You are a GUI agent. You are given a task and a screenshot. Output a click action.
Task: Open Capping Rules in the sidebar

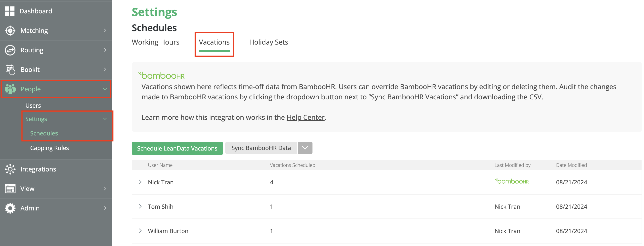pos(50,148)
